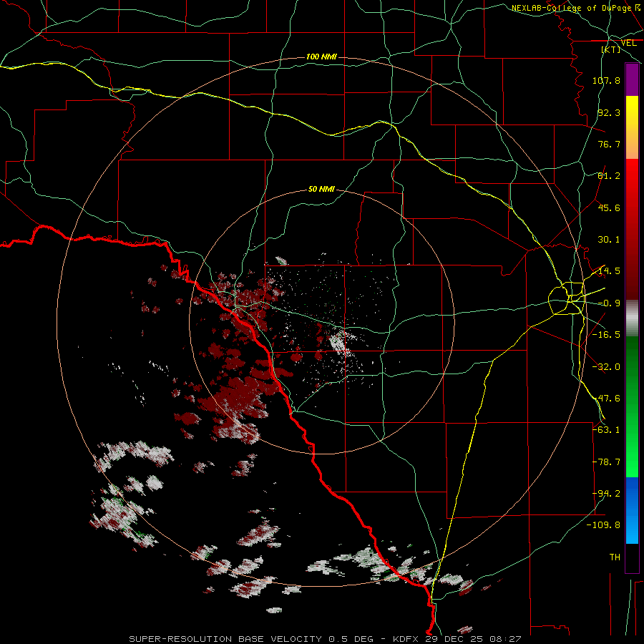Click the -0.9 velocity legend value
This screenshot has height=644, width=644.
(609, 303)
